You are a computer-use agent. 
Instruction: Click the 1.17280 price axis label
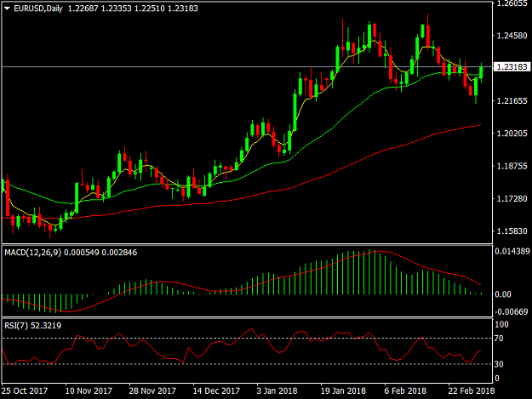click(512, 199)
